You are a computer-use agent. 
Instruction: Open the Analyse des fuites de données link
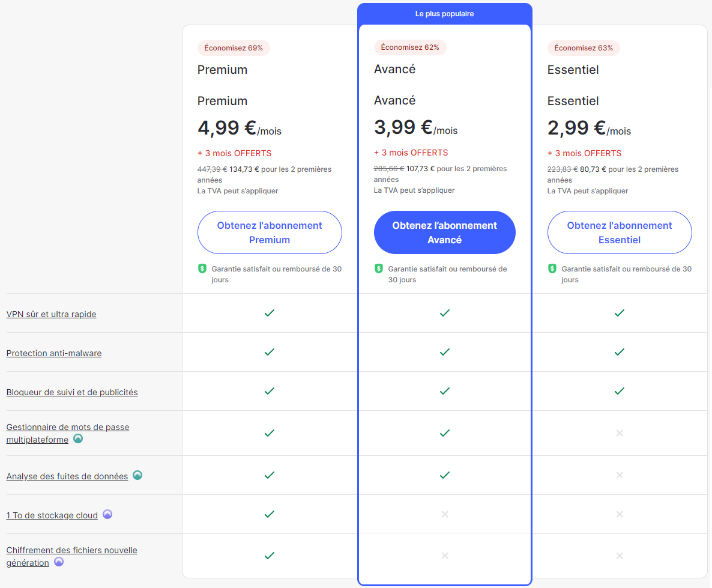coord(66,475)
